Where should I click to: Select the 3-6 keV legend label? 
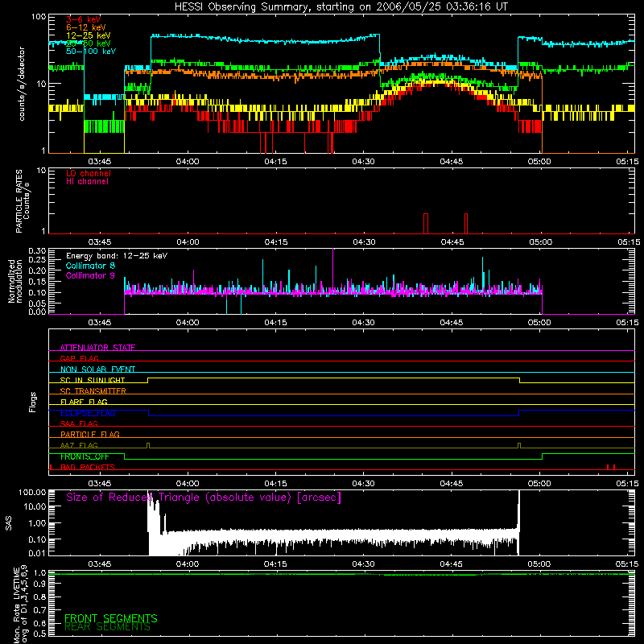tap(83, 19)
